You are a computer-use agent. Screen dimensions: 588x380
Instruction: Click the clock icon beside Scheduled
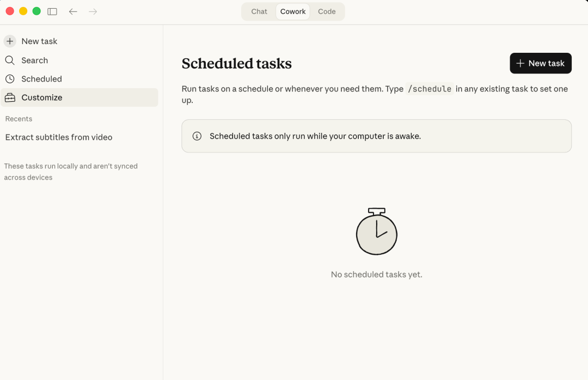coord(10,79)
